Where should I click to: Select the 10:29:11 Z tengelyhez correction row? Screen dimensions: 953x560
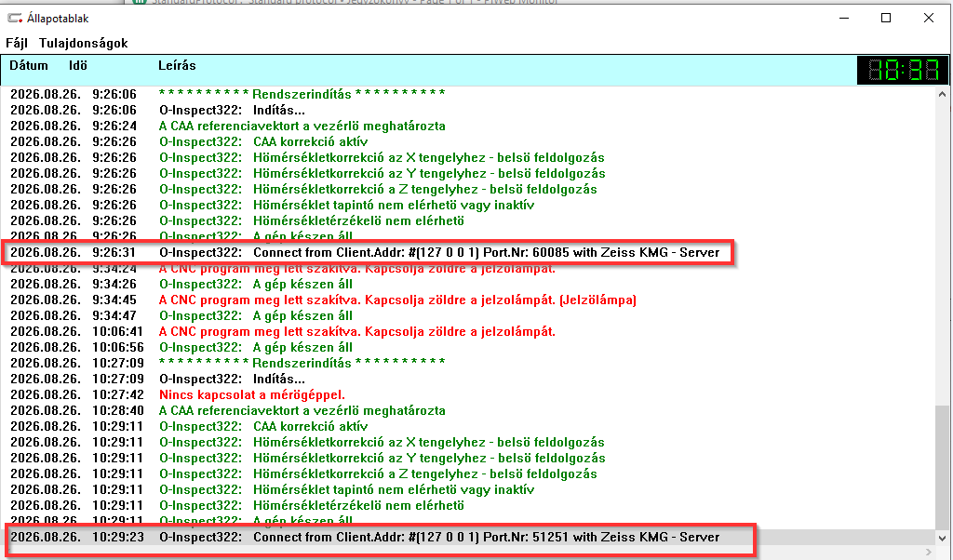pos(468,473)
